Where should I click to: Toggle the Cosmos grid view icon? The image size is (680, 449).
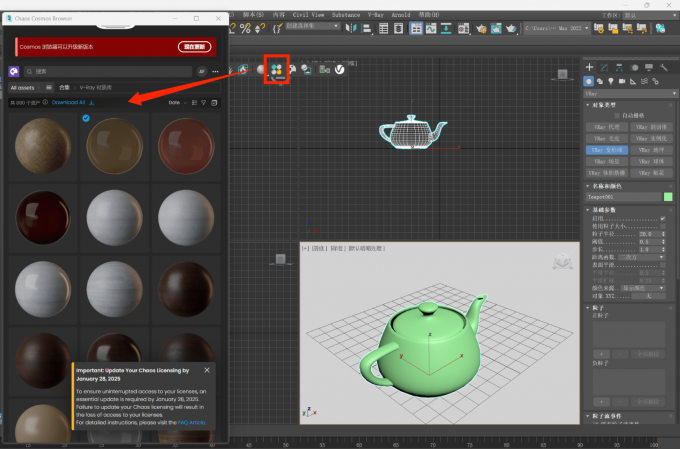[194, 103]
